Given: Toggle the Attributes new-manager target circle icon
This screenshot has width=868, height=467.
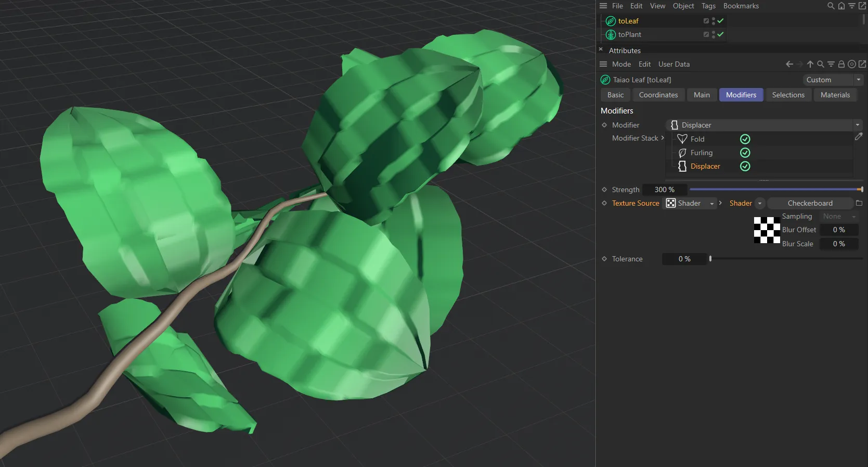Looking at the screenshot, I should [x=852, y=64].
